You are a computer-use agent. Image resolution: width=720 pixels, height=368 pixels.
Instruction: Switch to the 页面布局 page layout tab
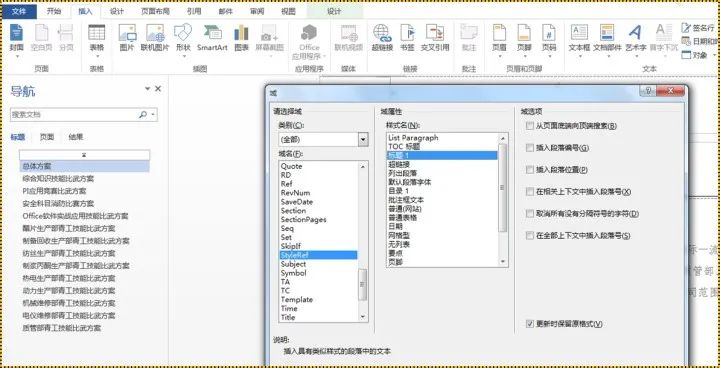coord(155,11)
